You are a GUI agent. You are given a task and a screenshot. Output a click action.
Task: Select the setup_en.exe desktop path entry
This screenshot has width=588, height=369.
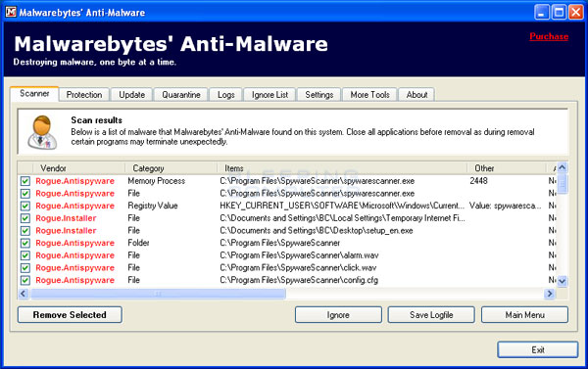click(317, 230)
